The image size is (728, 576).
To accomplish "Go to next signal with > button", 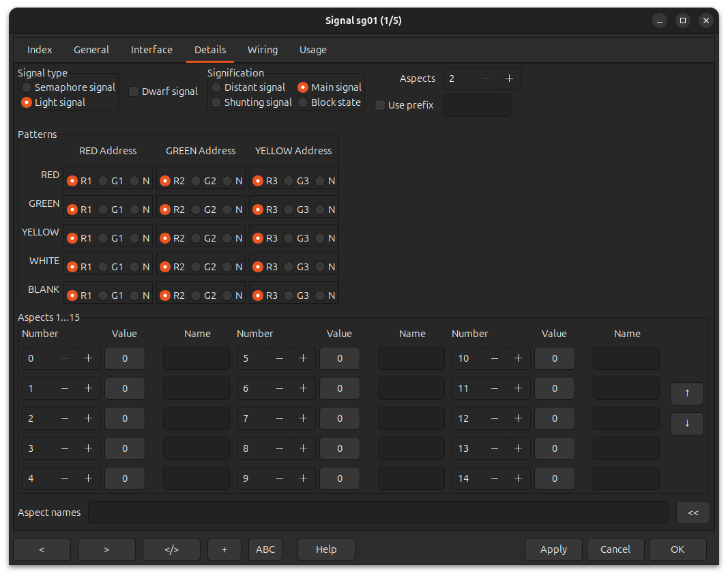I will coord(106,549).
